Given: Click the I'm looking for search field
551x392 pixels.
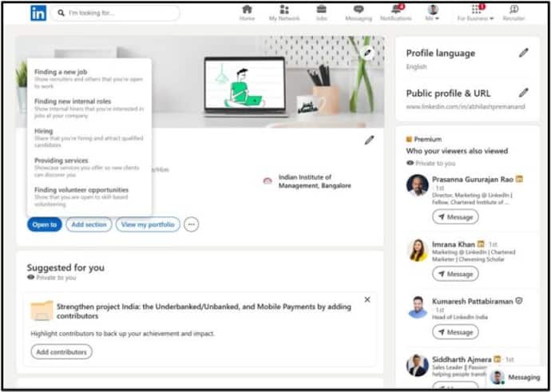Looking at the screenshot, I should coord(115,13).
